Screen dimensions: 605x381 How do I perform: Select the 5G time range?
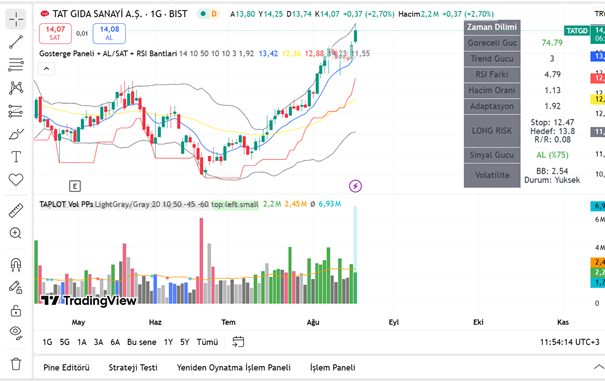click(64, 342)
